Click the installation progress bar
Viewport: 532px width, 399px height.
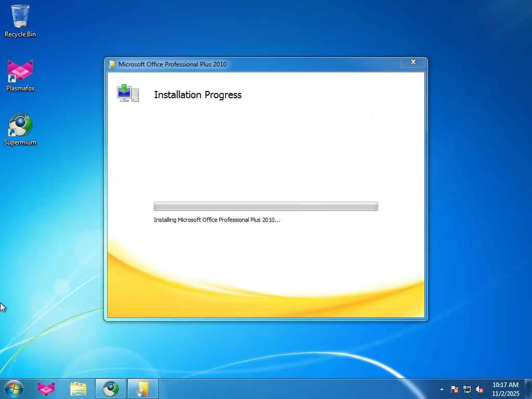pos(265,206)
